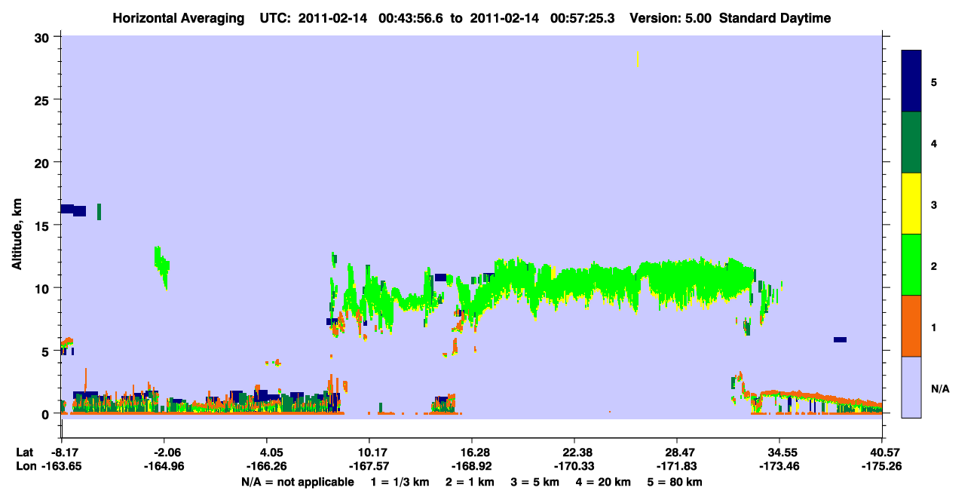Click the altitude tick label 15

(x=43, y=225)
